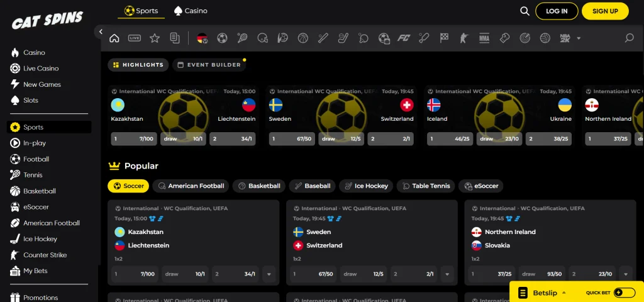Open eSoccer in the sidebar

tap(29, 207)
